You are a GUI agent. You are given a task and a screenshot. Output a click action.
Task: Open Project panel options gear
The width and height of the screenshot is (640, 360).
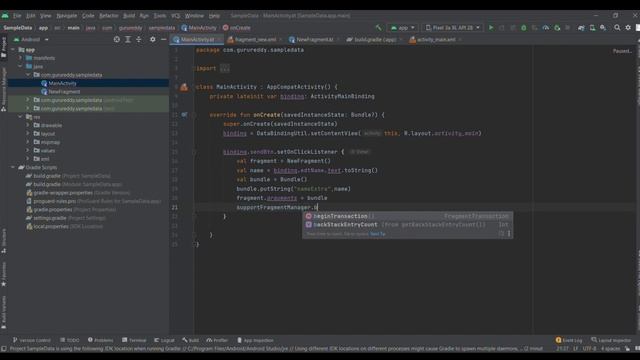(x=153, y=40)
